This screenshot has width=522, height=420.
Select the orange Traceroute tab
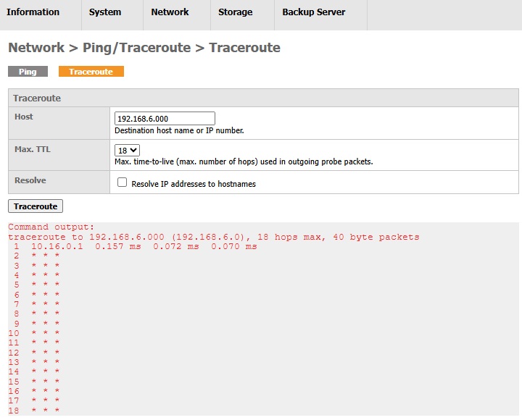(x=91, y=72)
